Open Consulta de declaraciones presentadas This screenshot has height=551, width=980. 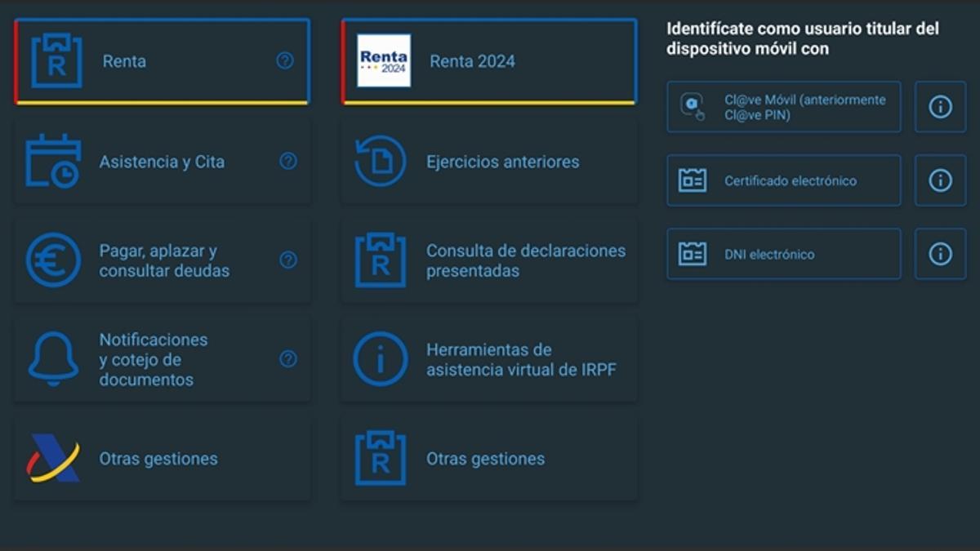tap(489, 260)
